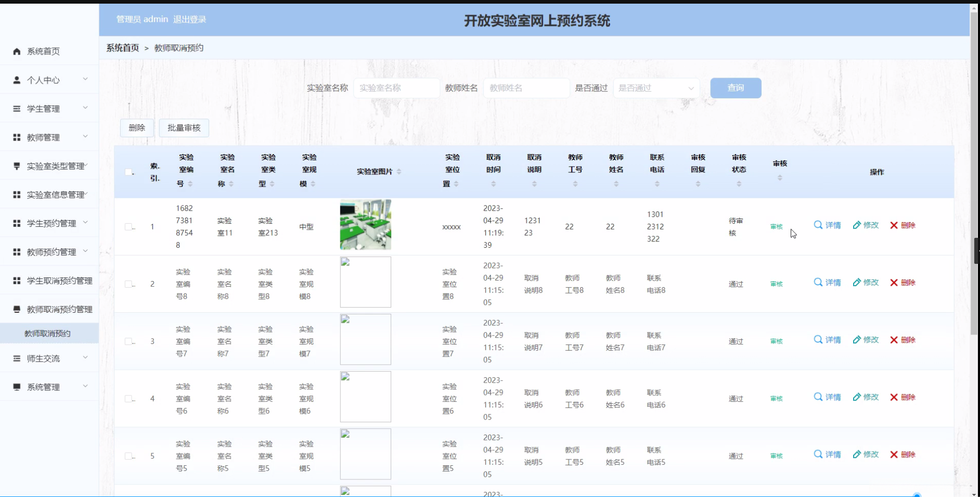Click the monitor icon beside 系统管理
Screen dimensions: 980x497
(x=17, y=387)
